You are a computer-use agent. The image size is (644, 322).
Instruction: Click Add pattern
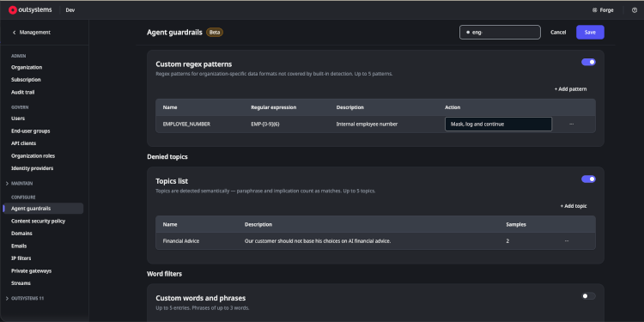[x=570, y=89]
